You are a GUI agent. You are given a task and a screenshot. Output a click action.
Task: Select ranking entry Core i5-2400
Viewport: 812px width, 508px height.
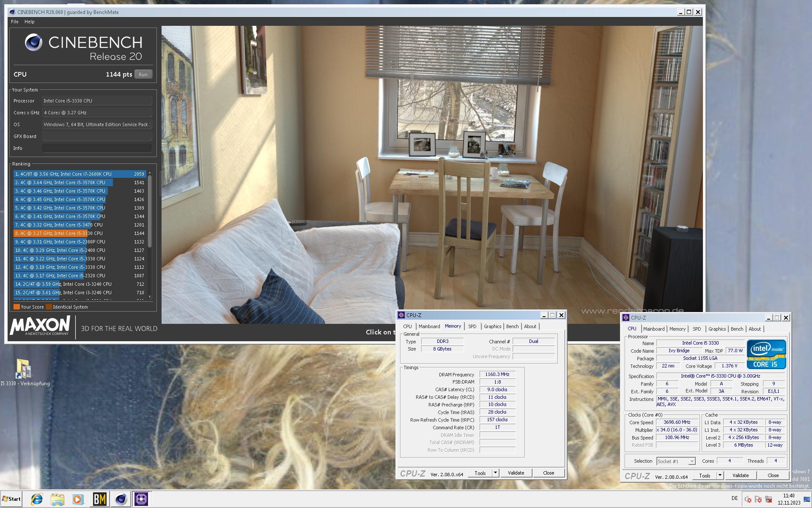point(80,250)
